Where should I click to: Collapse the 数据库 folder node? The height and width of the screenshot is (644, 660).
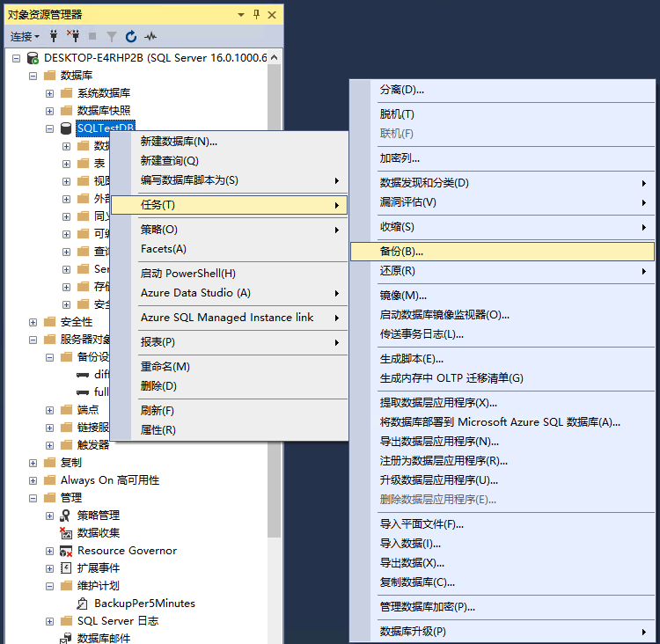coord(33,76)
